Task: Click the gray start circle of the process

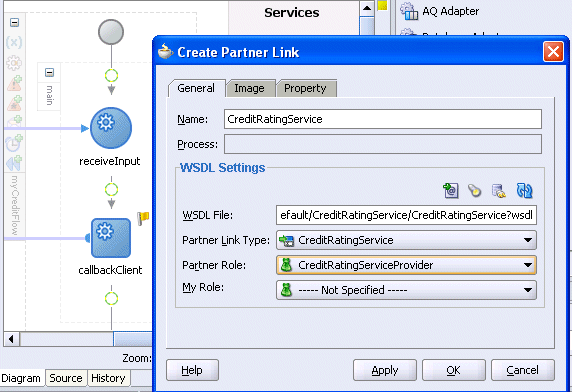Action: (x=111, y=32)
